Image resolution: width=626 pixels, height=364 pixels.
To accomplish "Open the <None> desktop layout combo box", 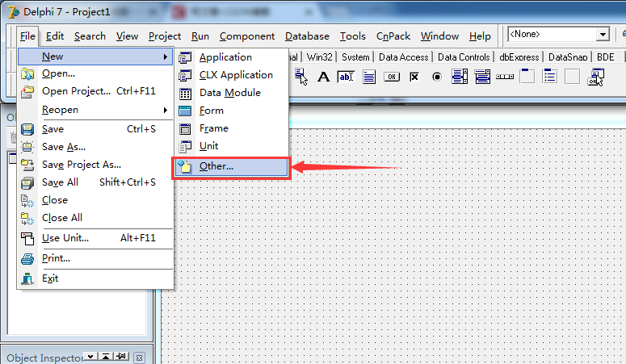I will click(x=558, y=35).
